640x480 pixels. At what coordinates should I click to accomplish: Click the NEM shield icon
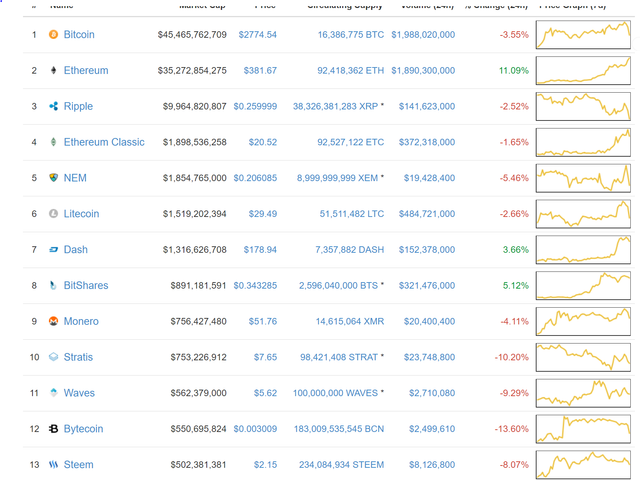pyautogui.click(x=53, y=178)
